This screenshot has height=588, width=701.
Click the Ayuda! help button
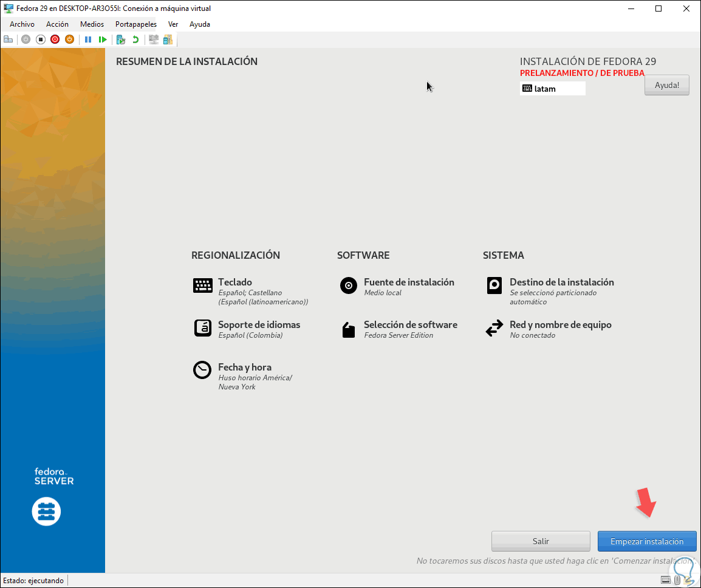tap(666, 85)
